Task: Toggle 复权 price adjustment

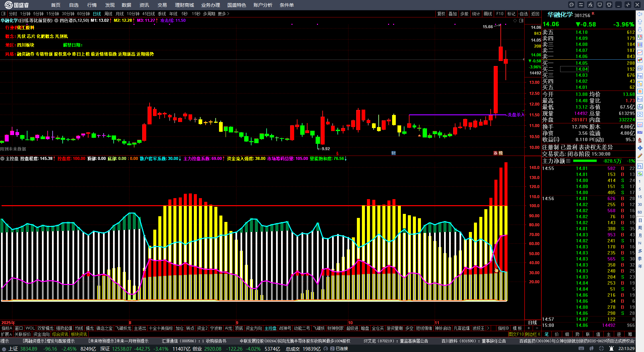Action: [441, 14]
